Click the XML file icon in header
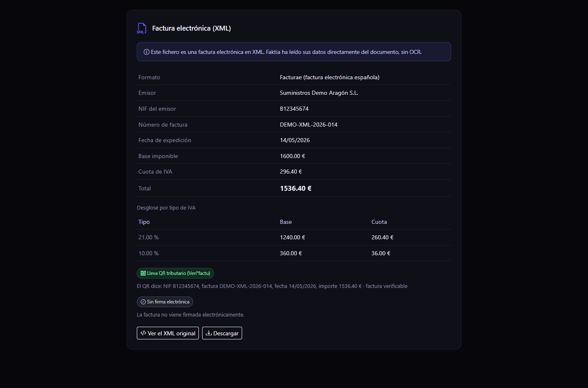This screenshot has width=588, height=388. (141, 28)
